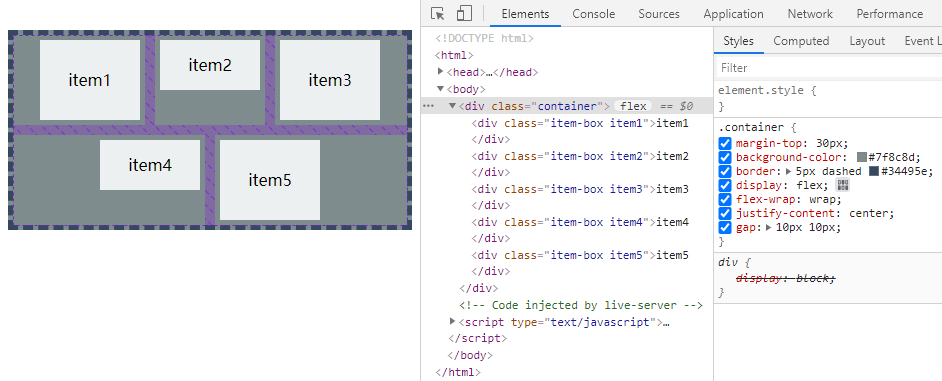Click the item3 box in page preview
942x381 pixels.
click(330, 80)
